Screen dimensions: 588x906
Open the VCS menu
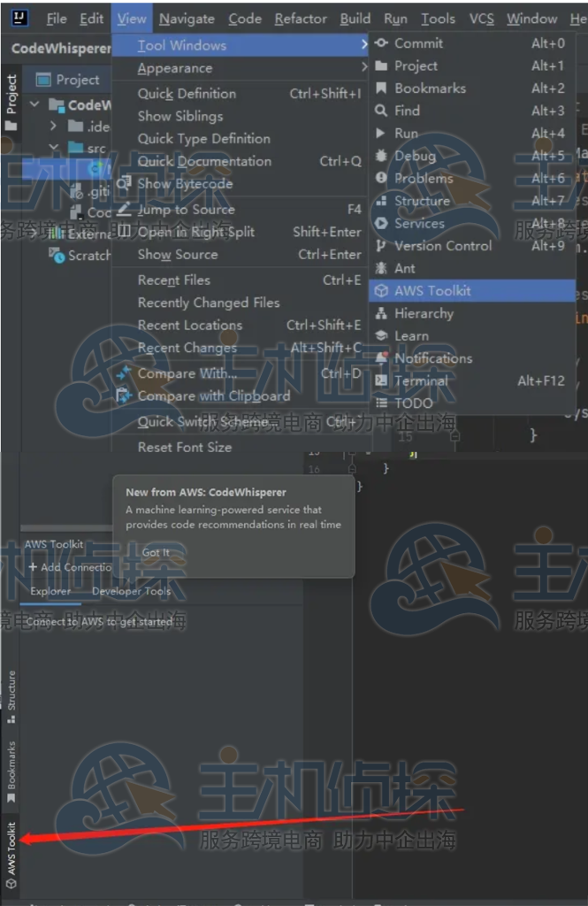coord(481,19)
